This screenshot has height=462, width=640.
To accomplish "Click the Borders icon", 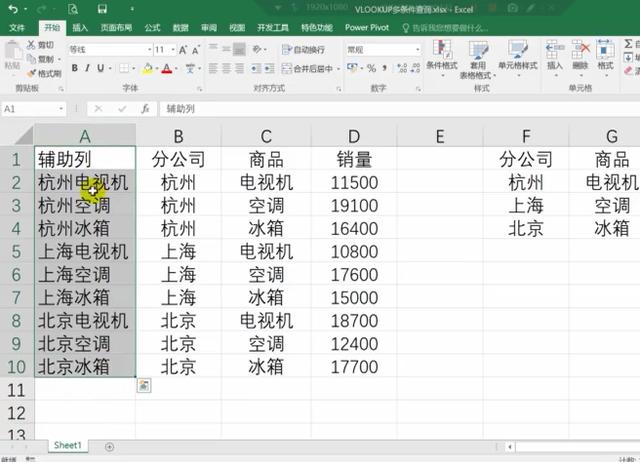I will 124,68.
